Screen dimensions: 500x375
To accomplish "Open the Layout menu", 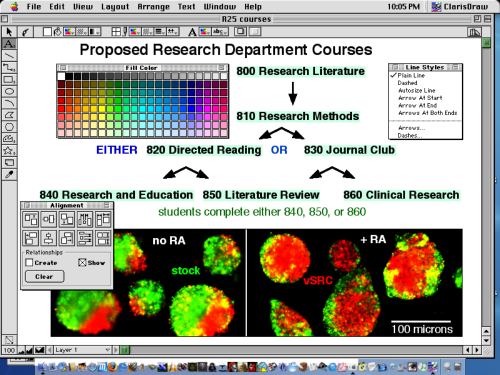I will pyautogui.click(x=115, y=7).
